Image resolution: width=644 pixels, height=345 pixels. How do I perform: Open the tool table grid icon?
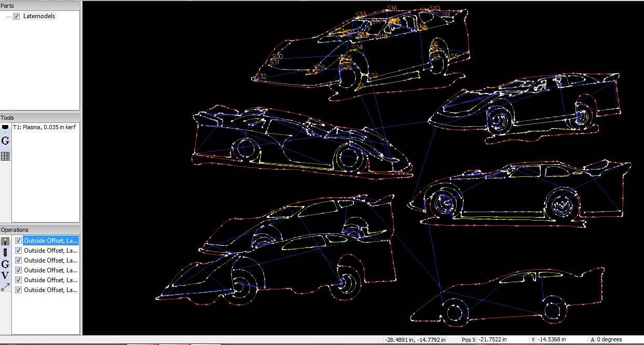[x=5, y=155]
